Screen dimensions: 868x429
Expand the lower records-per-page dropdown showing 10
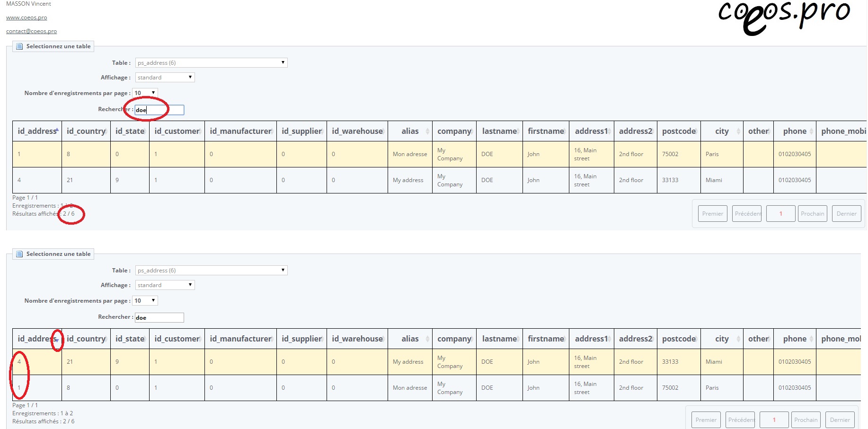coord(145,301)
